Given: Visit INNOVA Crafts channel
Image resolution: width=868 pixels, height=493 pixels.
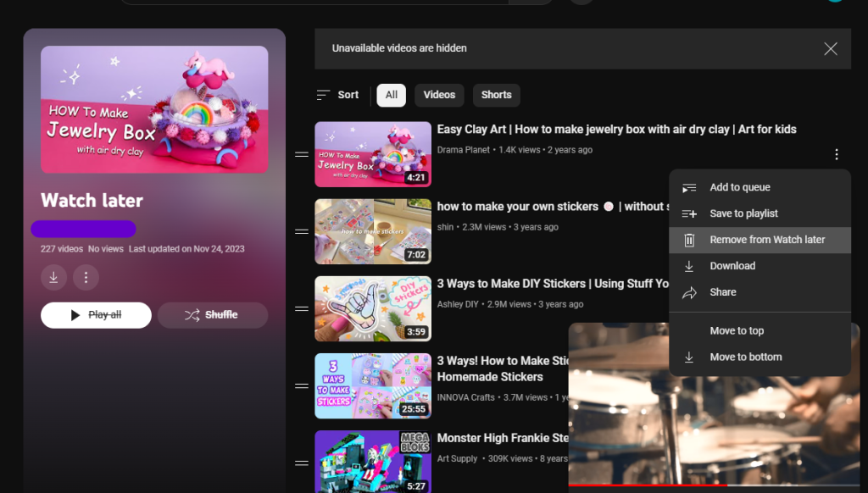Looking at the screenshot, I should pos(465,397).
